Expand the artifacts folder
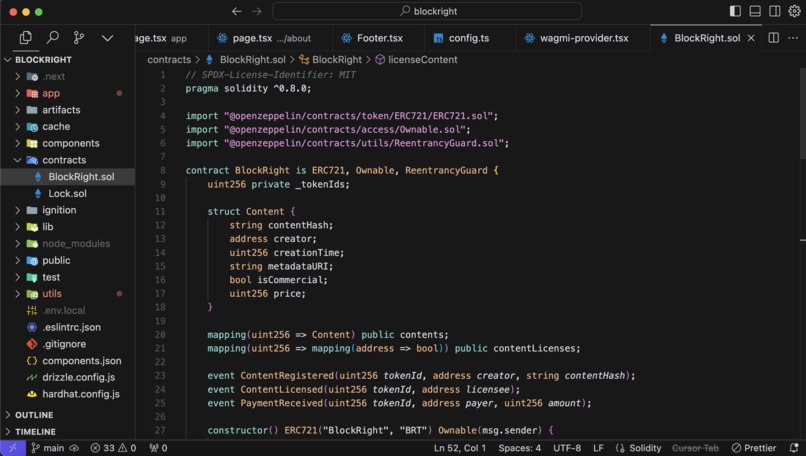This screenshot has width=806, height=456. coord(67,110)
